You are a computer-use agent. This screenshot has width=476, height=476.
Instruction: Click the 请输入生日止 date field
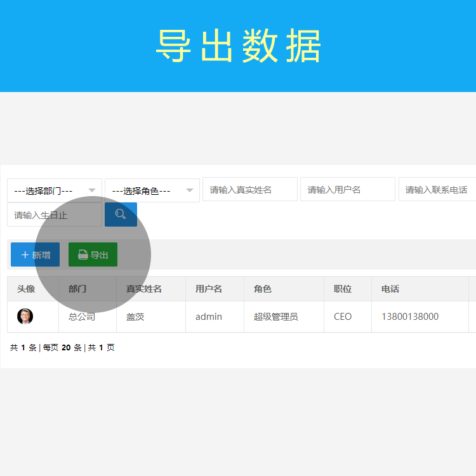click(55, 215)
